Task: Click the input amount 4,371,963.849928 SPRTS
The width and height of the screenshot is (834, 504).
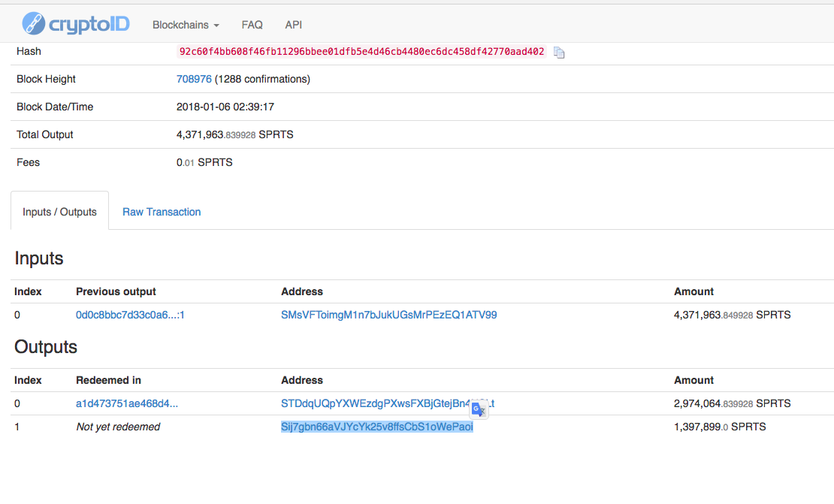Action: [x=733, y=315]
